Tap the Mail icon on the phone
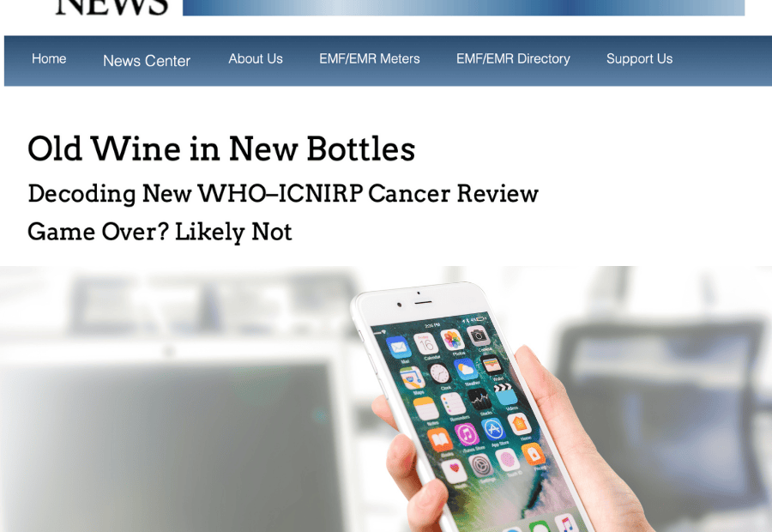This screenshot has width=772, height=532. (399, 347)
